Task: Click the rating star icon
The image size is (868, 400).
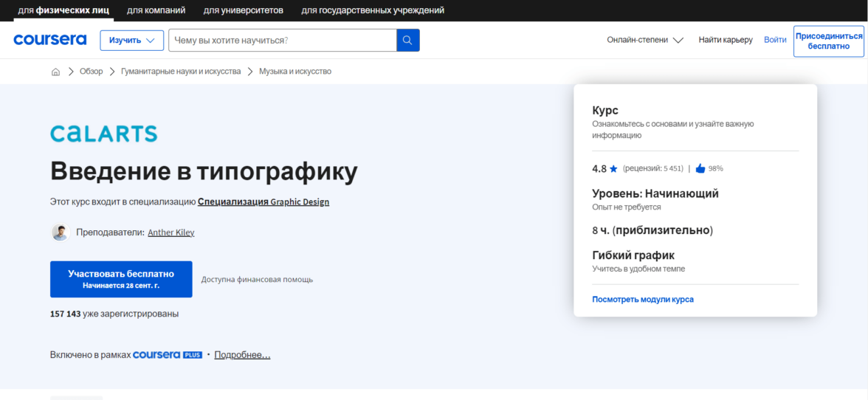Action: [613, 169]
